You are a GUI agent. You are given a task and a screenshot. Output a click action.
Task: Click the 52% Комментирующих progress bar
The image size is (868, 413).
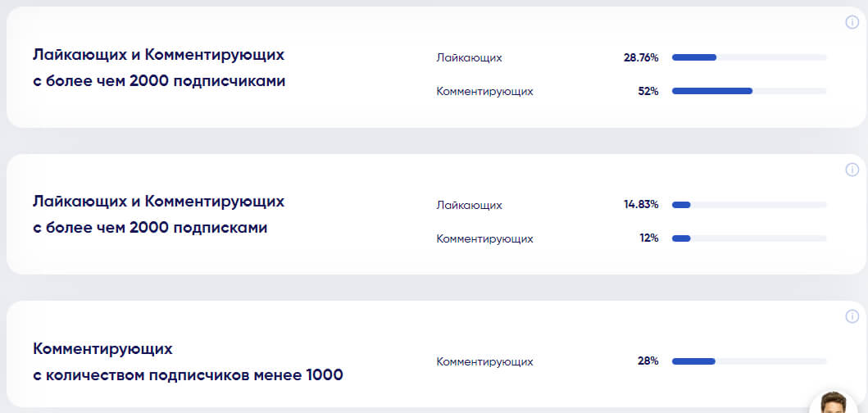749,91
